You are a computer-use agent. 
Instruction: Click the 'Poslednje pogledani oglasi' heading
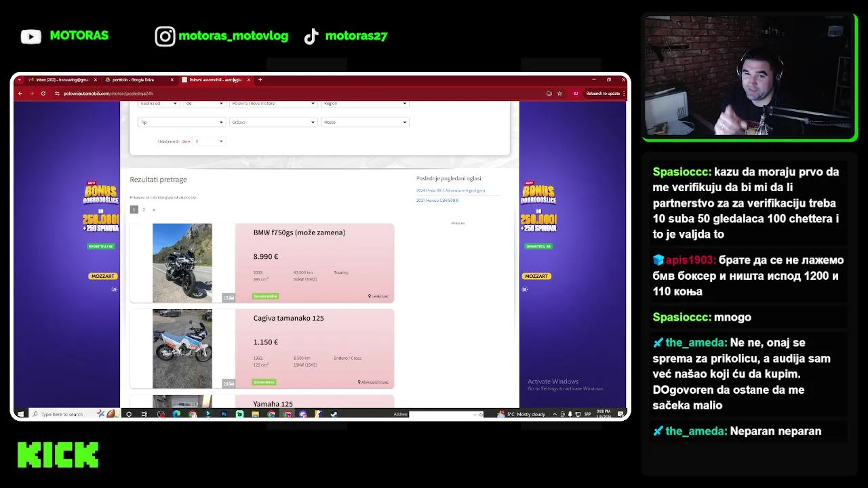click(449, 178)
